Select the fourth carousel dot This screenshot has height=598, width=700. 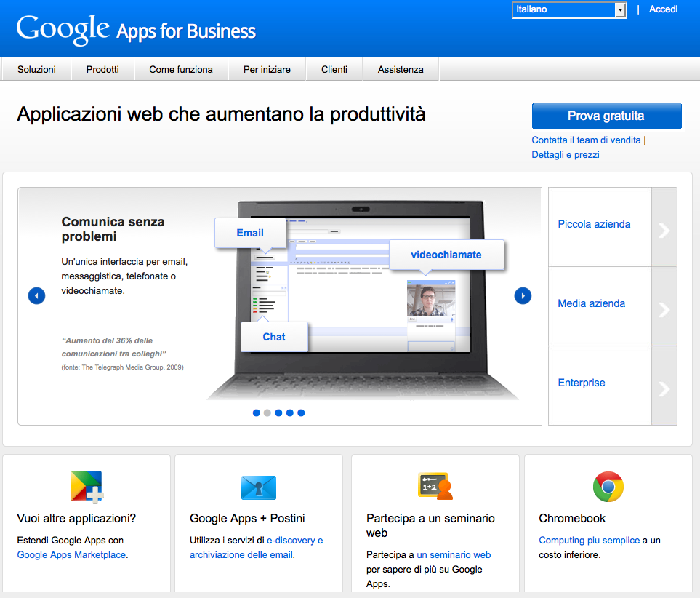tap(290, 413)
